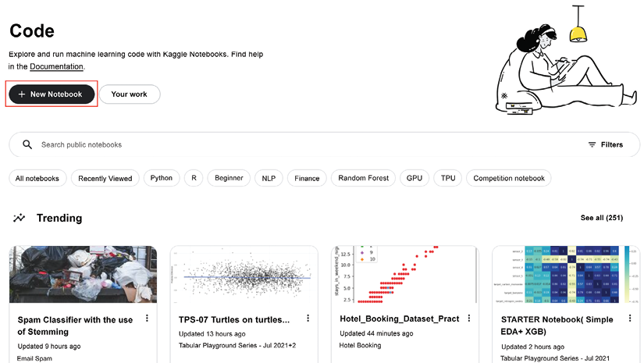Select the Recently Viewed tab chip
Image resolution: width=644 pixels, height=363 pixels.
coord(105,178)
